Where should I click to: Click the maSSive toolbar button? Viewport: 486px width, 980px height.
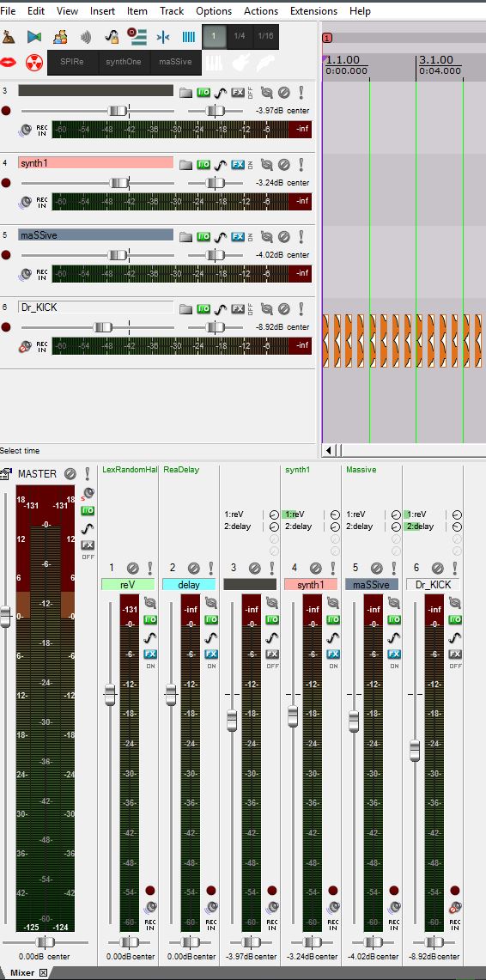pyautogui.click(x=176, y=62)
